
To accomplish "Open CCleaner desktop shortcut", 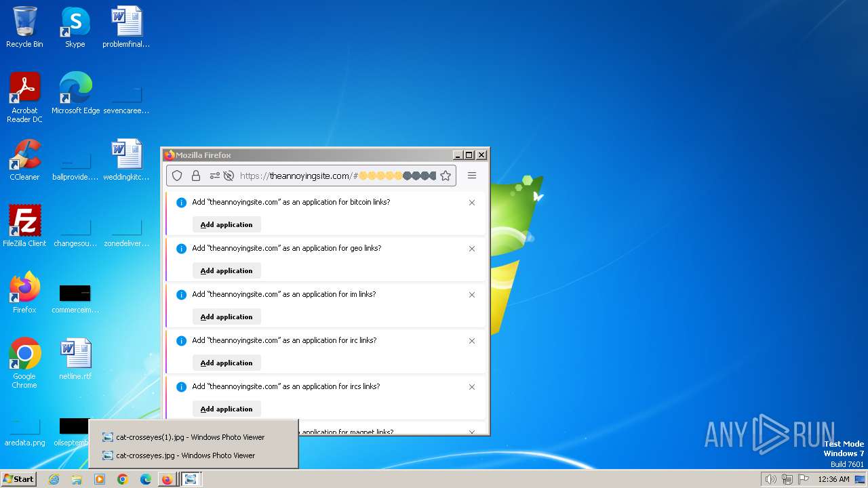I will click(24, 160).
